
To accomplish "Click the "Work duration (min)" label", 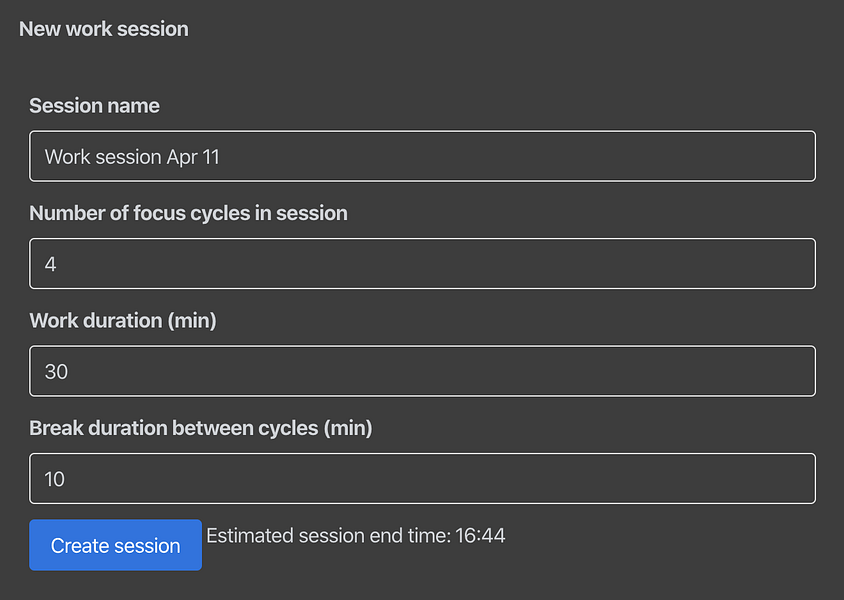I will coord(123,321).
